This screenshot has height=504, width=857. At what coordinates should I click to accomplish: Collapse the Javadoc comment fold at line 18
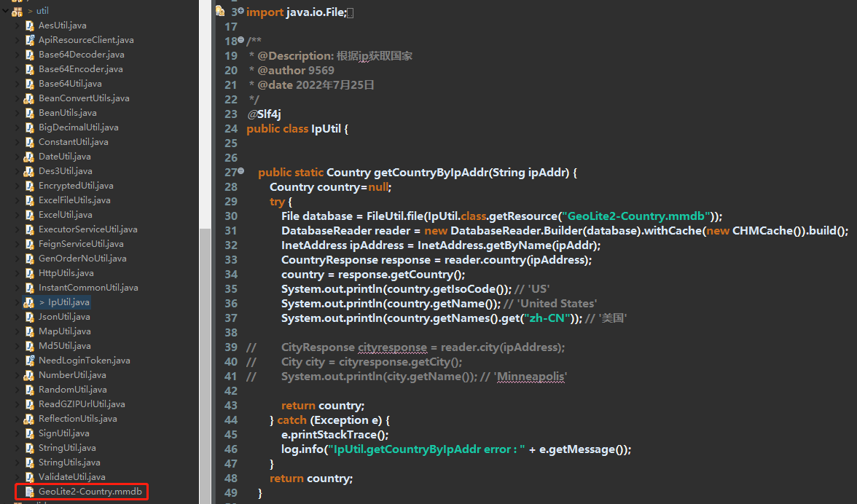(x=240, y=41)
